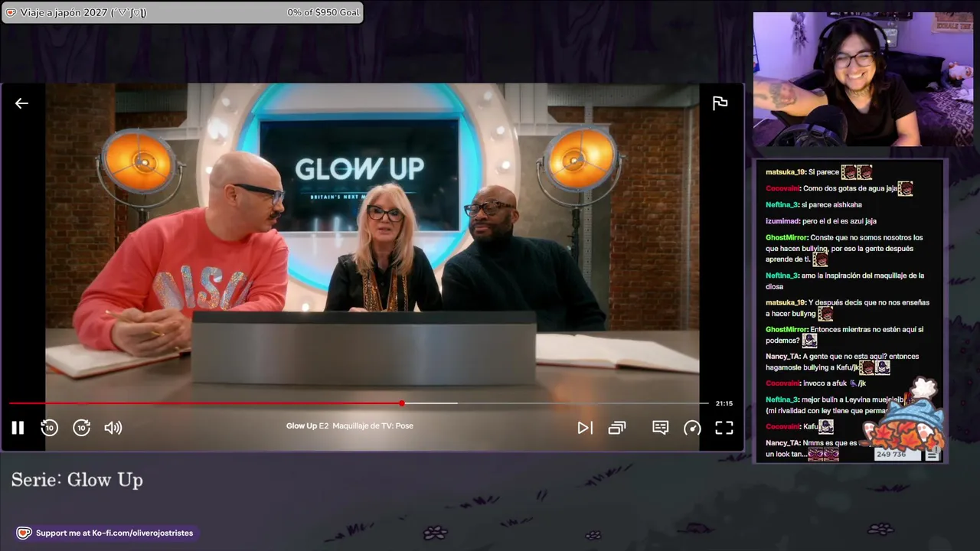
Task: Click username matsuka_19 saying Si parece
Action: click(x=786, y=172)
